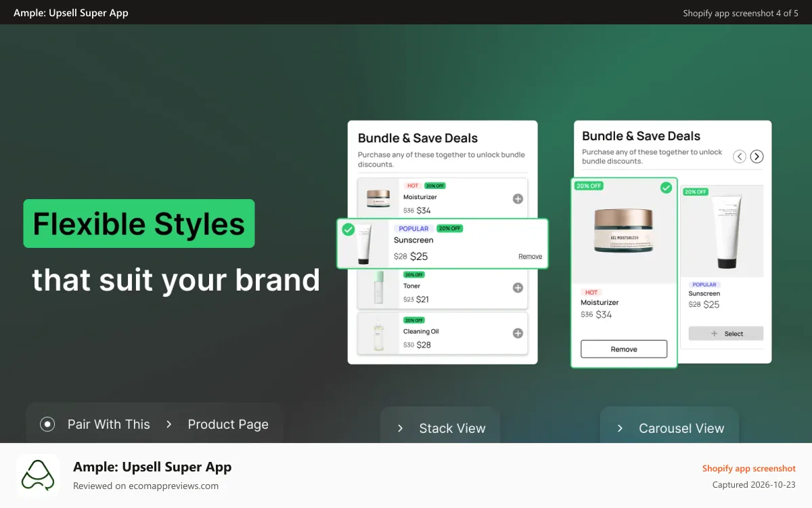Screen dimensions: 812x508
Task: Select the Pair With This radio button
Action: tap(47, 424)
